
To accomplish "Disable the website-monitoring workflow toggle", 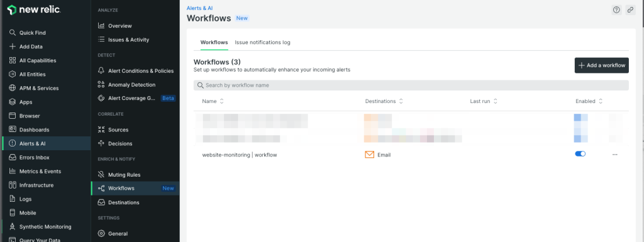I will click(580, 154).
